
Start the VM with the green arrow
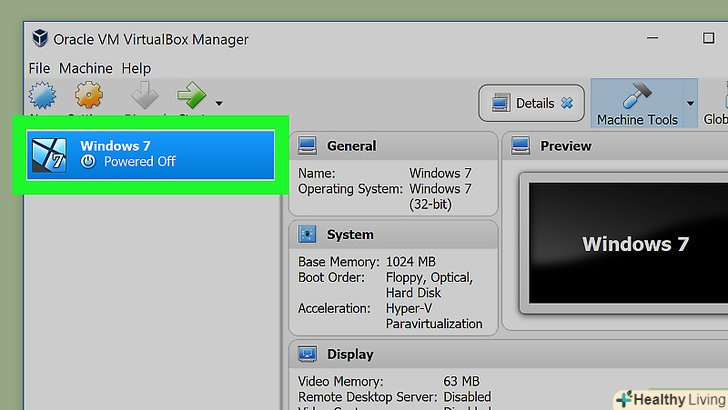[x=191, y=95]
